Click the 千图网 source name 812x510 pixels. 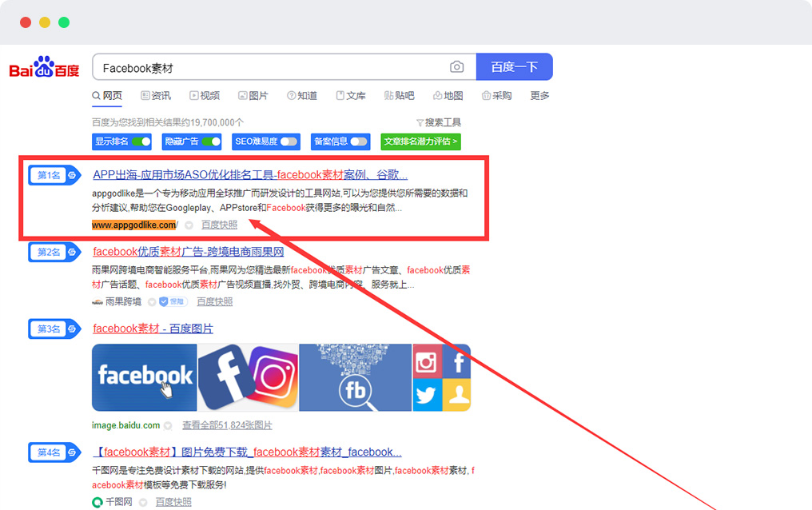tap(119, 502)
